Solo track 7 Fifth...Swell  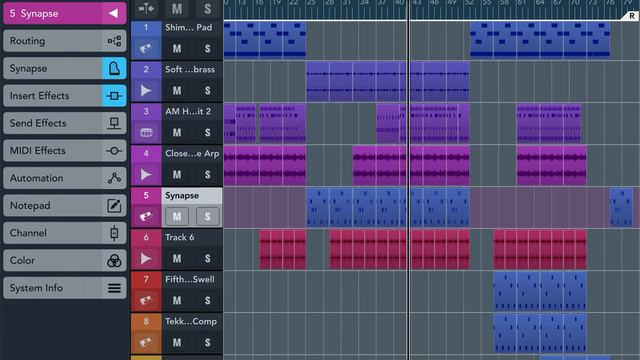coord(207,300)
